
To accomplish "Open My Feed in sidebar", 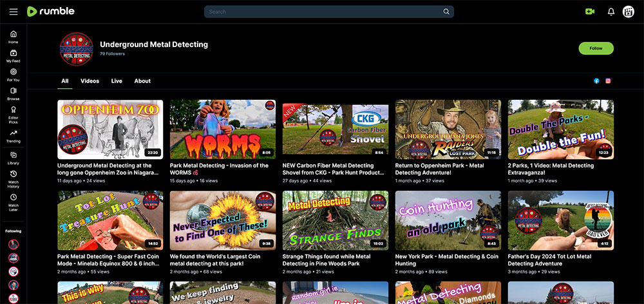I will [13, 56].
